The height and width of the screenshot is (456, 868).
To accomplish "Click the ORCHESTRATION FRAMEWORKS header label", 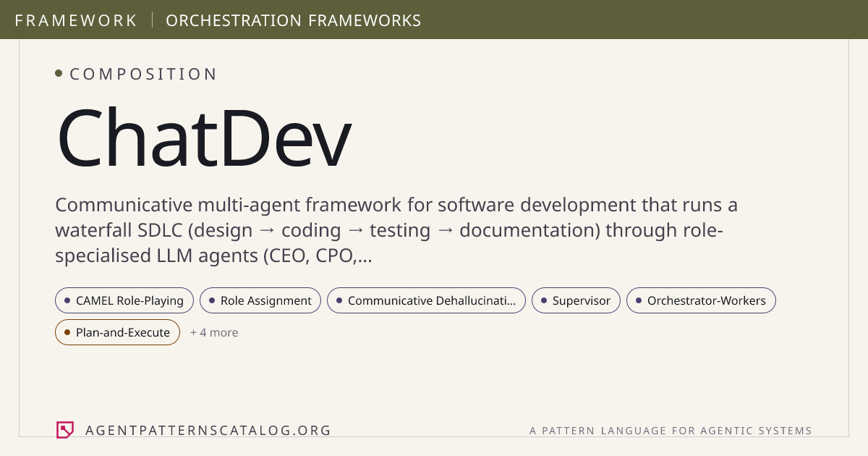I will click(294, 20).
